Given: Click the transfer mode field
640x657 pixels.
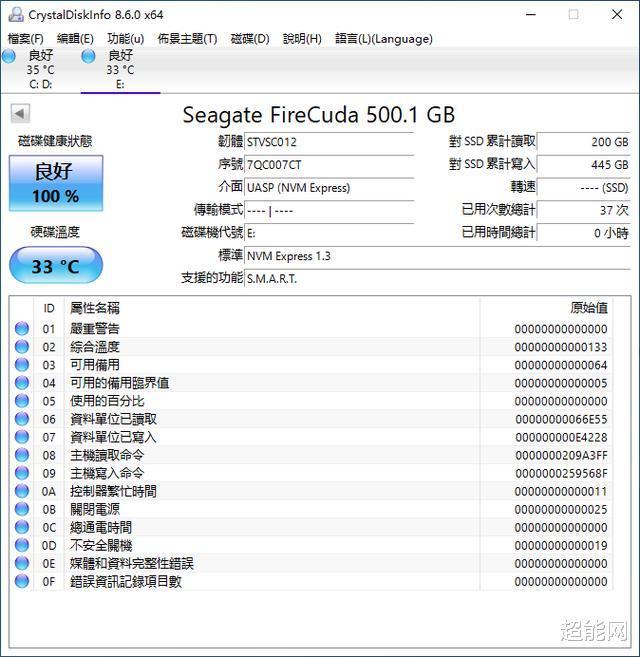Looking at the screenshot, I should [x=329, y=210].
